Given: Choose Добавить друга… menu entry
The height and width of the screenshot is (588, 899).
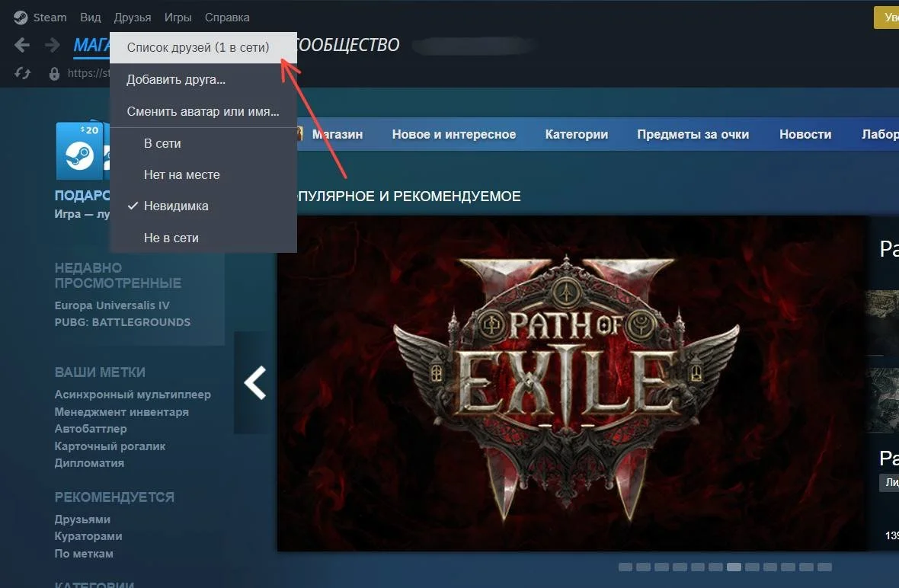Looking at the screenshot, I should tap(203, 80).
